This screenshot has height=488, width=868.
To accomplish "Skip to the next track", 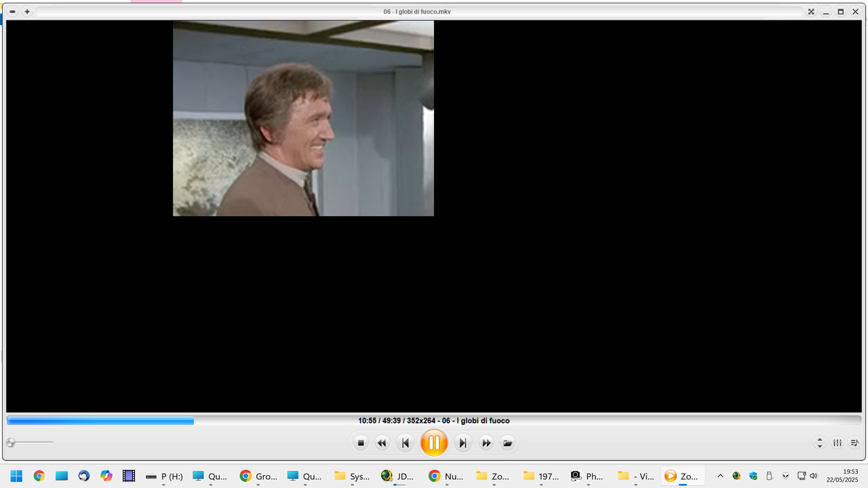I will (x=462, y=443).
